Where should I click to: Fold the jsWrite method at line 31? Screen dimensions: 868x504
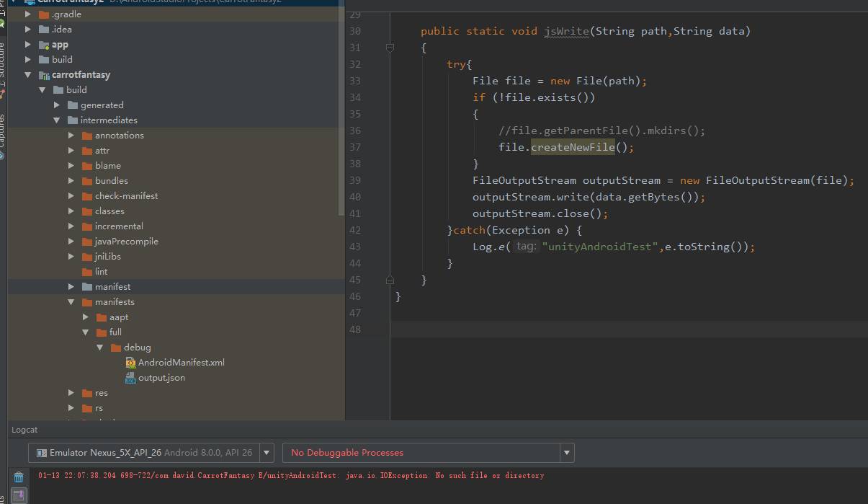pyautogui.click(x=390, y=48)
